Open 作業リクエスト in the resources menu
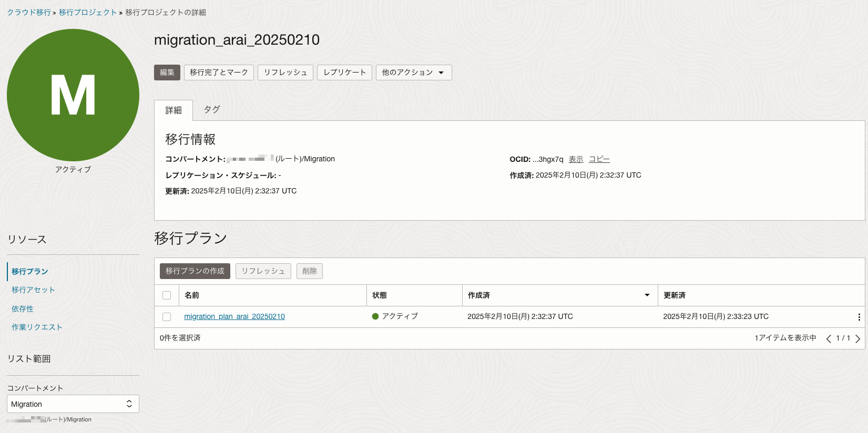868x433 pixels. 37,327
